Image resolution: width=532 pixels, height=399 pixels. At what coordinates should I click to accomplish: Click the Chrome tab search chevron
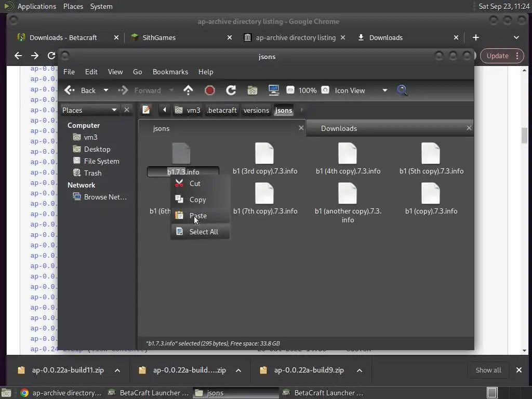(x=516, y=37)
